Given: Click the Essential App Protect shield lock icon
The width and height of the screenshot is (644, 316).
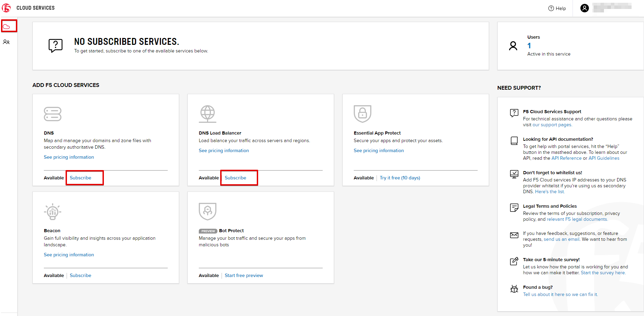Looking at the screenshot, I should tap(362, 113).
